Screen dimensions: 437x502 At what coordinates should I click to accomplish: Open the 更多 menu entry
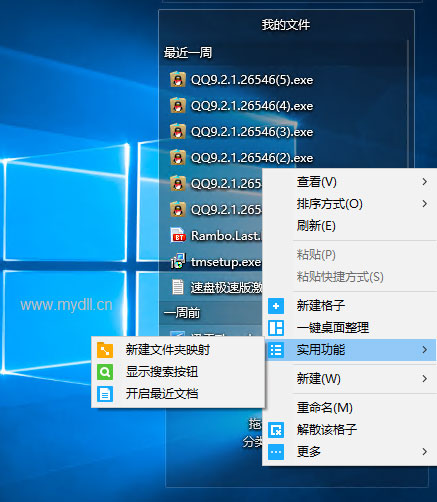[349, 452]
